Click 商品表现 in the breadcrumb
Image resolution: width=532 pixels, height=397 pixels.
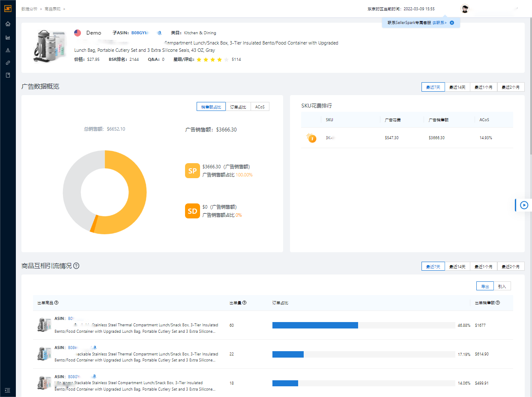[x=52, y=9]
